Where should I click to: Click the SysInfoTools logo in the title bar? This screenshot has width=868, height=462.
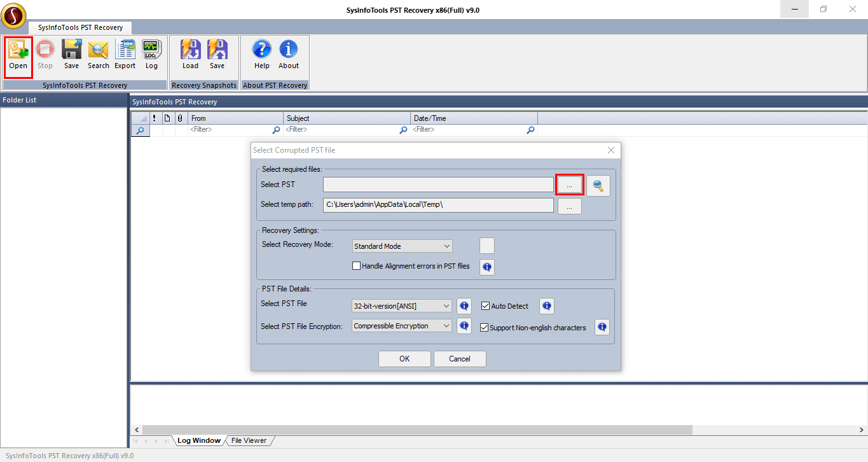[13, 15]
